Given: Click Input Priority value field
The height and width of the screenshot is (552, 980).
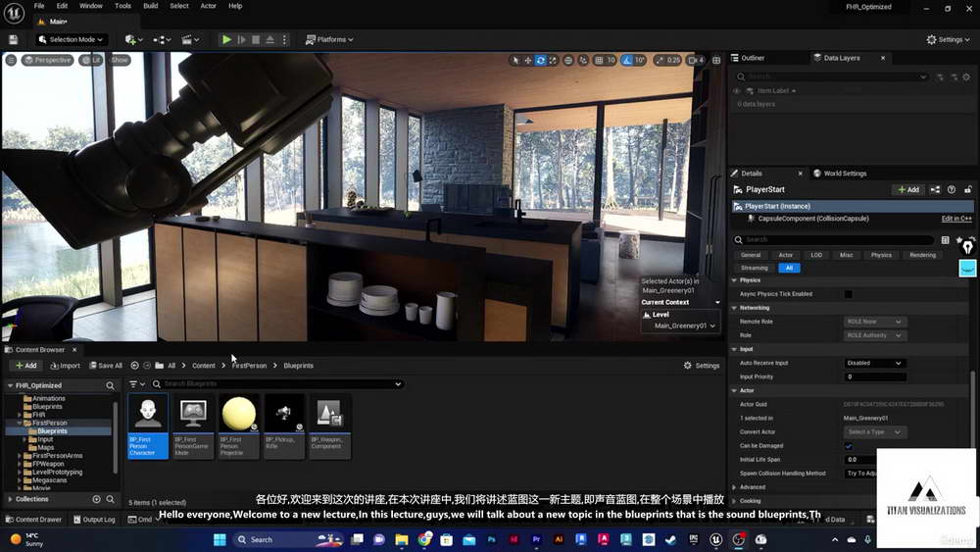Looking at the screenshot, I should point(874,376).
